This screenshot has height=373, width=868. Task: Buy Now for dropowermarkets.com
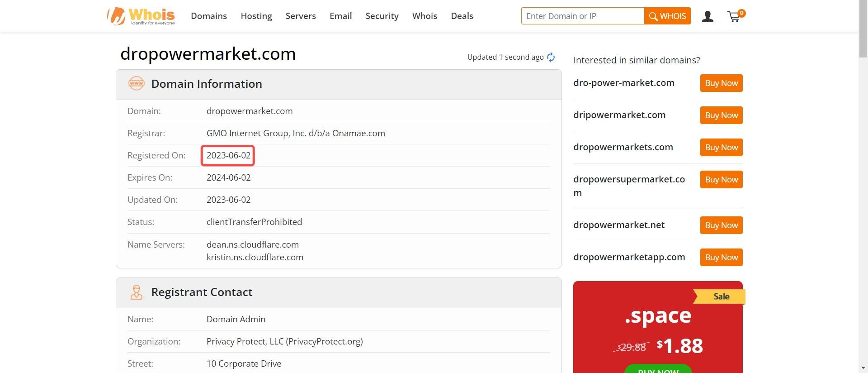721,148
